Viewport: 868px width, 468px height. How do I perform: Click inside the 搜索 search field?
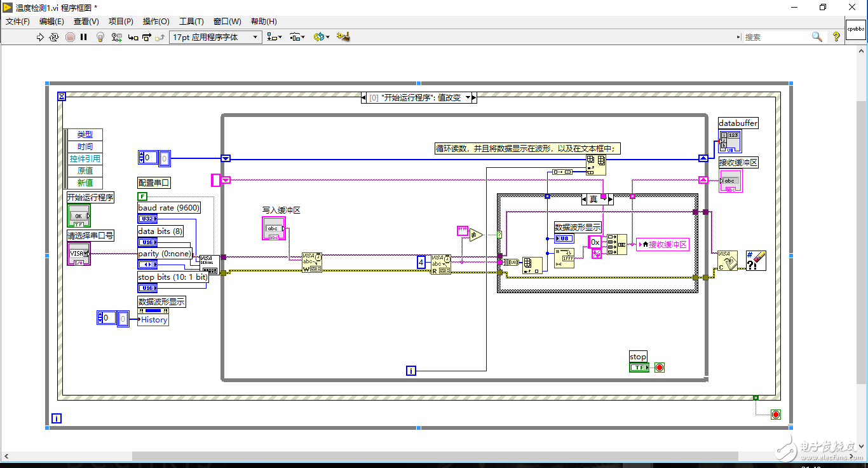(x=776, y=38)
